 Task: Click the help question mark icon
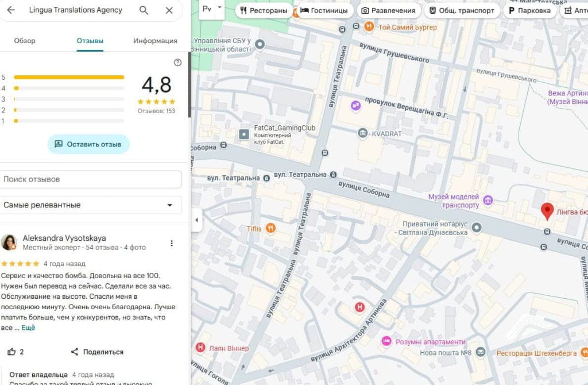(178, 62)
